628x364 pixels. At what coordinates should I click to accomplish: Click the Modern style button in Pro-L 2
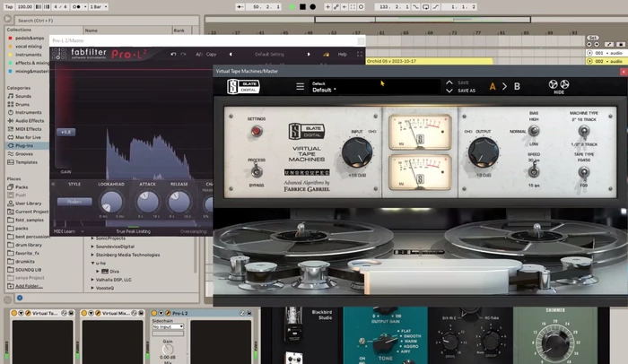point(74,202)
